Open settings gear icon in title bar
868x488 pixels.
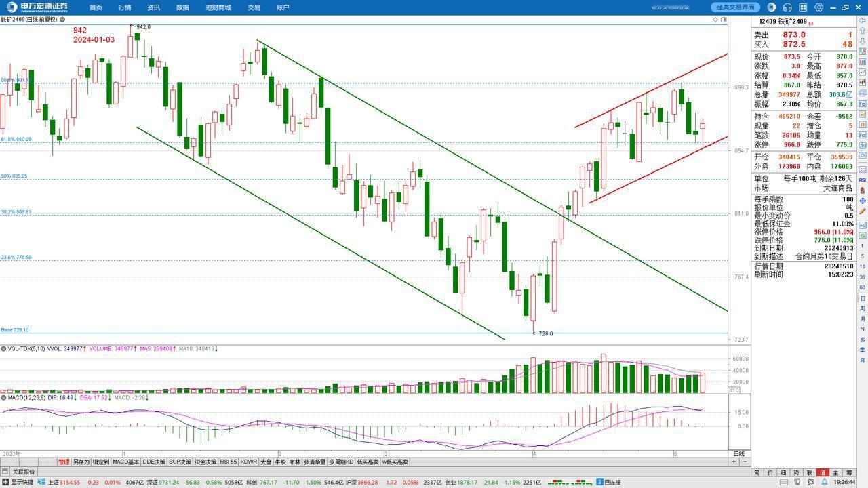pyautogui.click(x=819, y=7)
